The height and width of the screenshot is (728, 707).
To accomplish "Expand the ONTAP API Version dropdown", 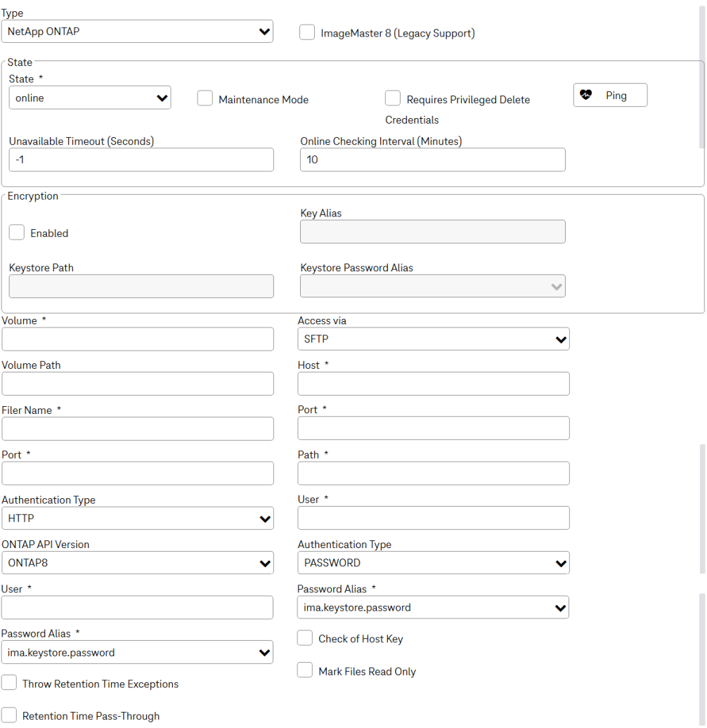I will [x=138, y=563].
